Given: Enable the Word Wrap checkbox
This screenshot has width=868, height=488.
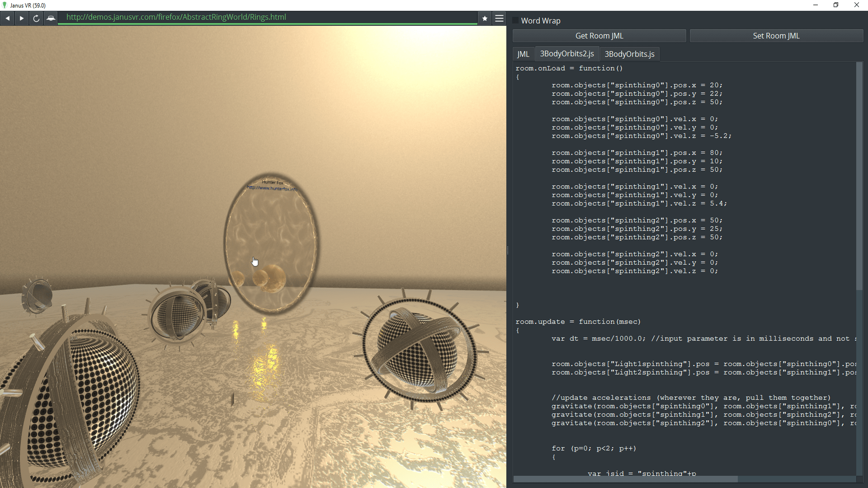Looking at the screenshot, I should pos(515,20).
